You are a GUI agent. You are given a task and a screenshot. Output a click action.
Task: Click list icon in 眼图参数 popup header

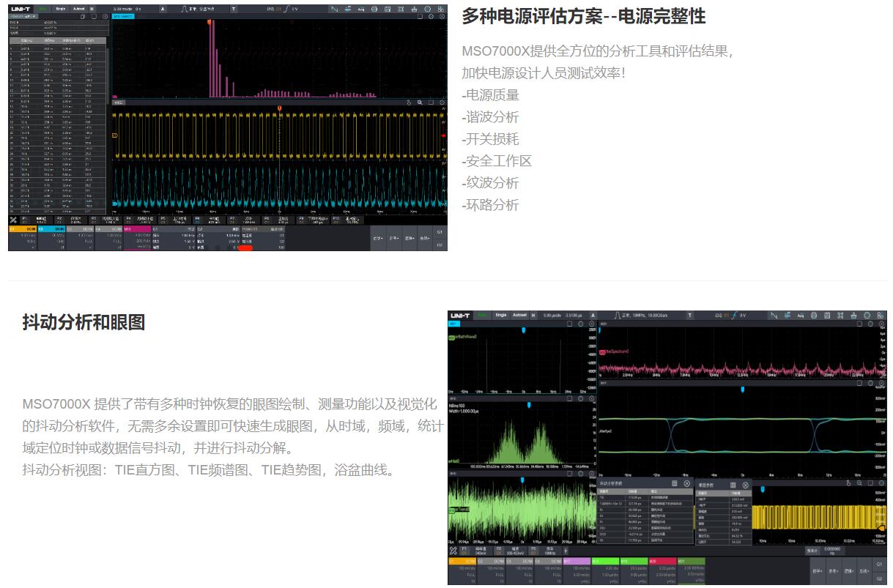(x=733, y=485)
